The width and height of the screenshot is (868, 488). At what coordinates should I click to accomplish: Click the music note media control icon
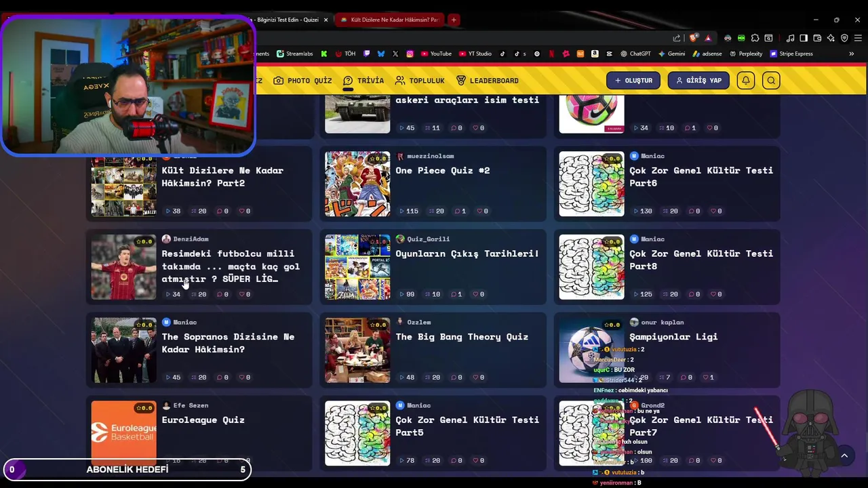[x=790, y=38]
